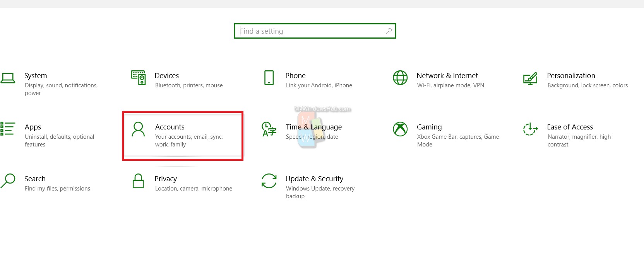This screenshot has height=262, width=644.
Task: Open Personalization settings title
Action: pos(571,76)
